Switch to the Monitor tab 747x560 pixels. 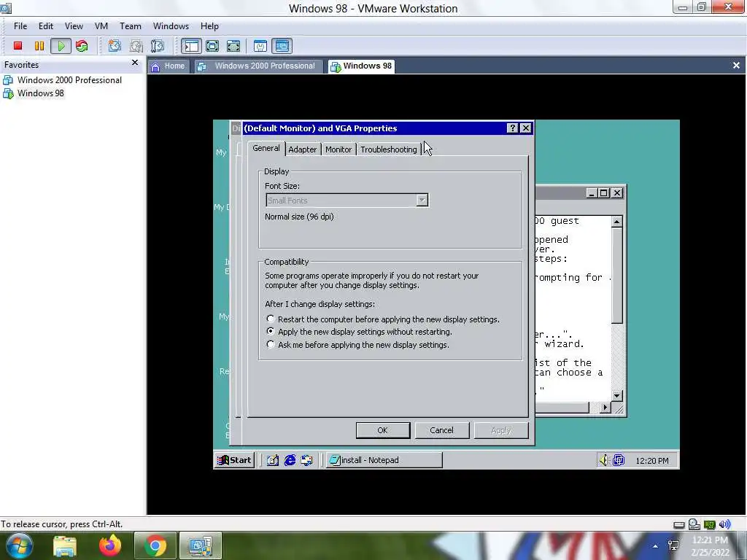coord(338,149)
